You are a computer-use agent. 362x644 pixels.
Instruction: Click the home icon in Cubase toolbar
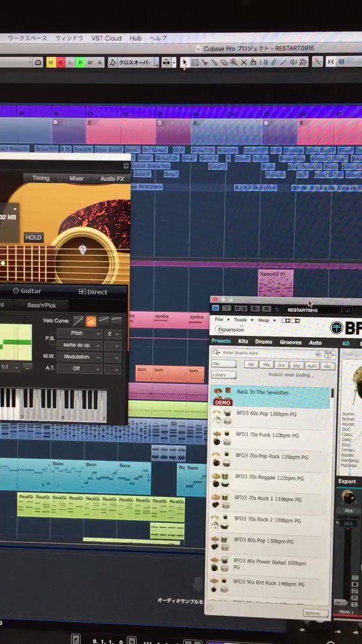(x=38, y=62)
